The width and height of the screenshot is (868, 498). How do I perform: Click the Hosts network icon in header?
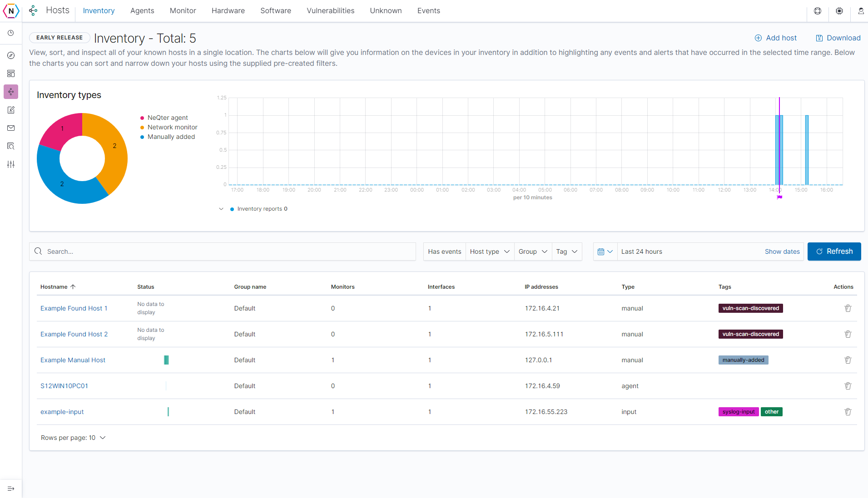(33, 10)
